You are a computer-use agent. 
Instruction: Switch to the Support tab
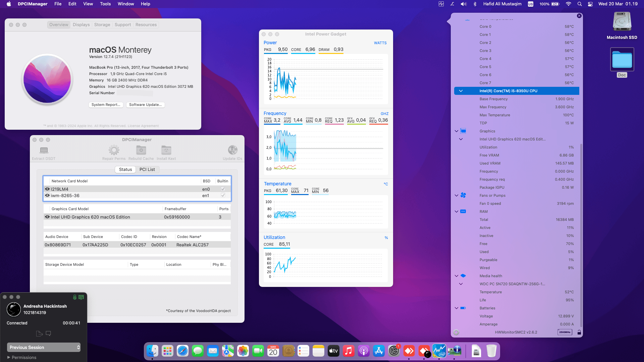point(123,25)
